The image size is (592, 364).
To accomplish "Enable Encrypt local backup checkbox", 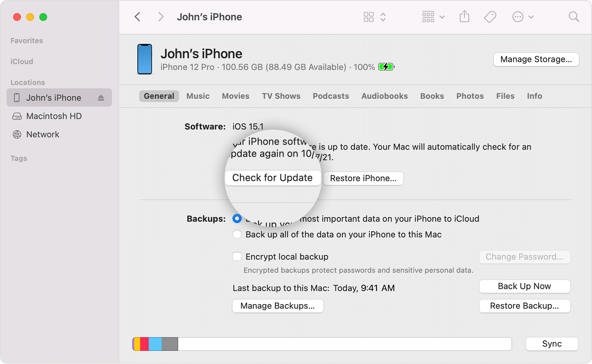I will [x=237, y=257].
